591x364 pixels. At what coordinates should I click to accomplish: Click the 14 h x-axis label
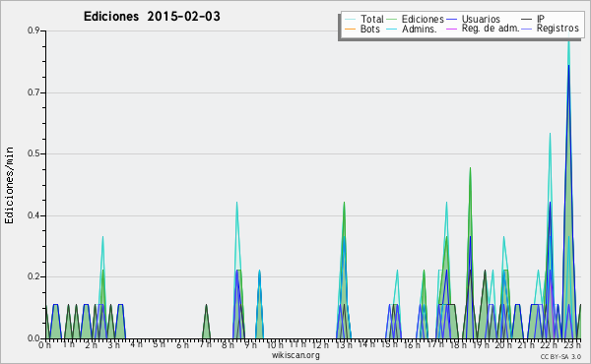366,344
